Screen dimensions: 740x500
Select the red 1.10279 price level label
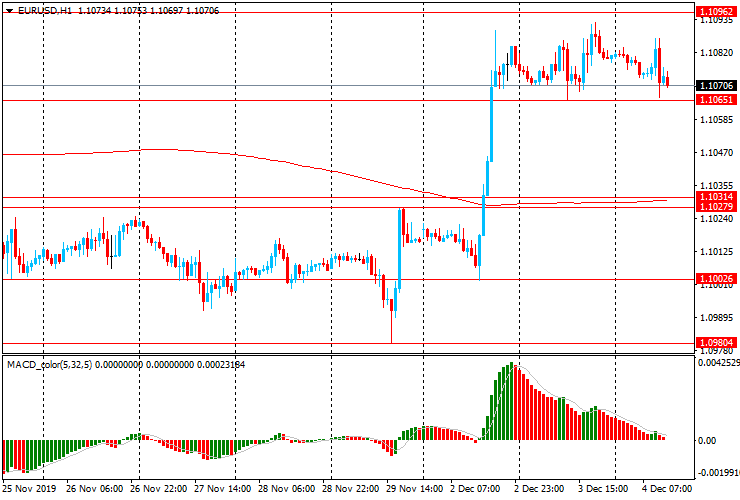coord(716,207)
